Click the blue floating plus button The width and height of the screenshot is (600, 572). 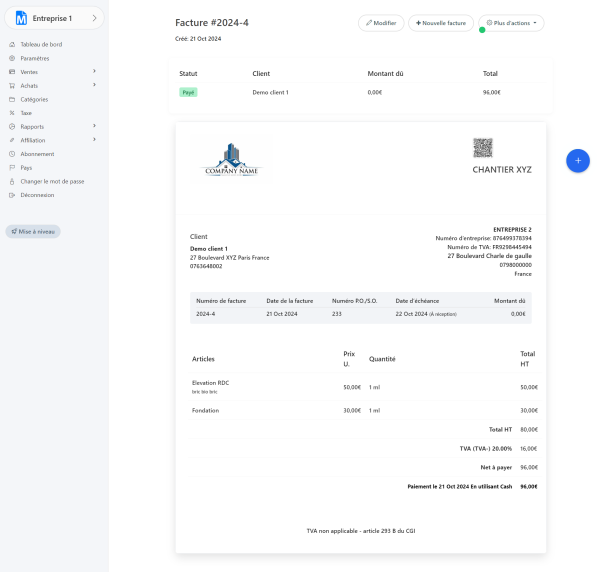(578, 161)
